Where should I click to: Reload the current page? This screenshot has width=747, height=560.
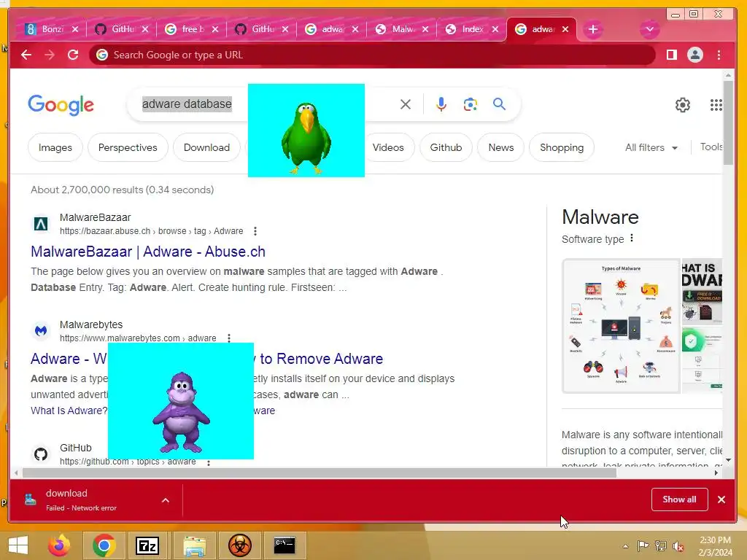[x=73, y=55]
